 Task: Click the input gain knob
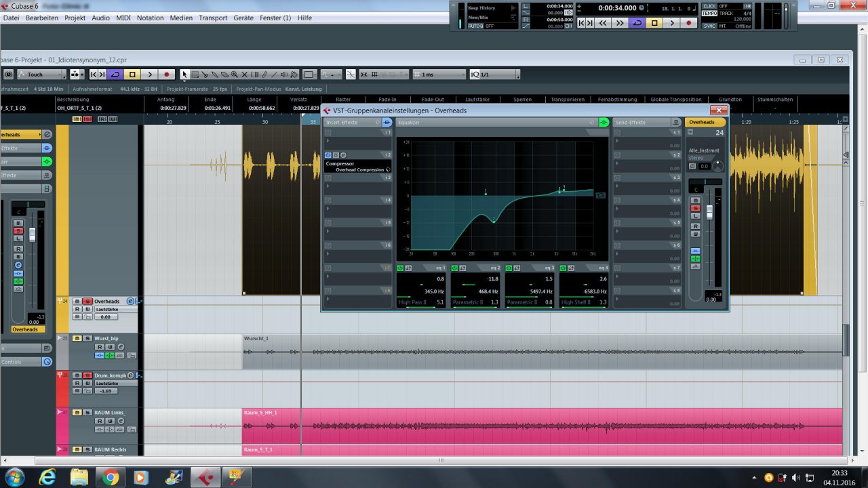(x=718, y=166)
